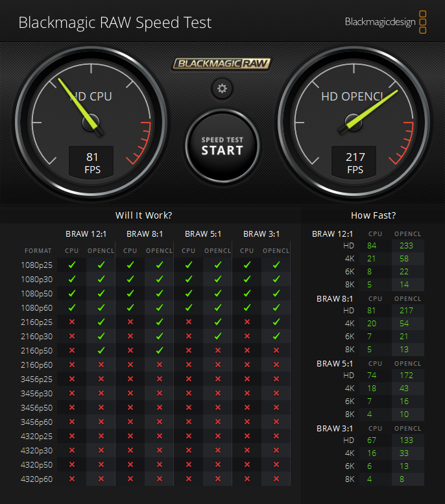Click the 'BRAW 3:1' column header in Will It Work

[x=261, y=234]
